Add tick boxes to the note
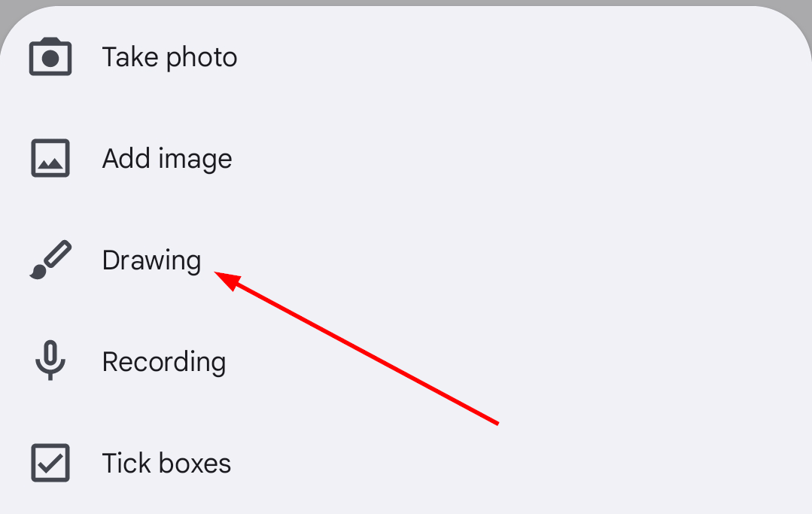 166,463
